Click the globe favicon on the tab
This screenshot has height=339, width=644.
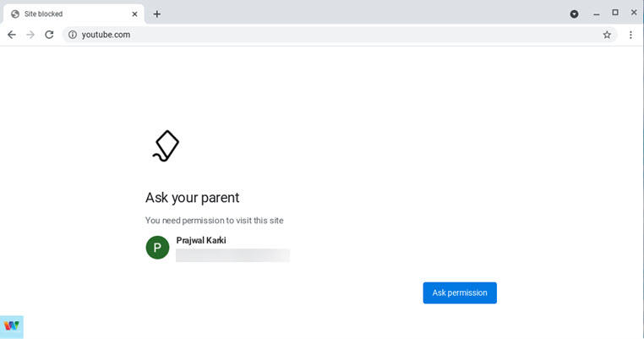[x=15, y=14]
